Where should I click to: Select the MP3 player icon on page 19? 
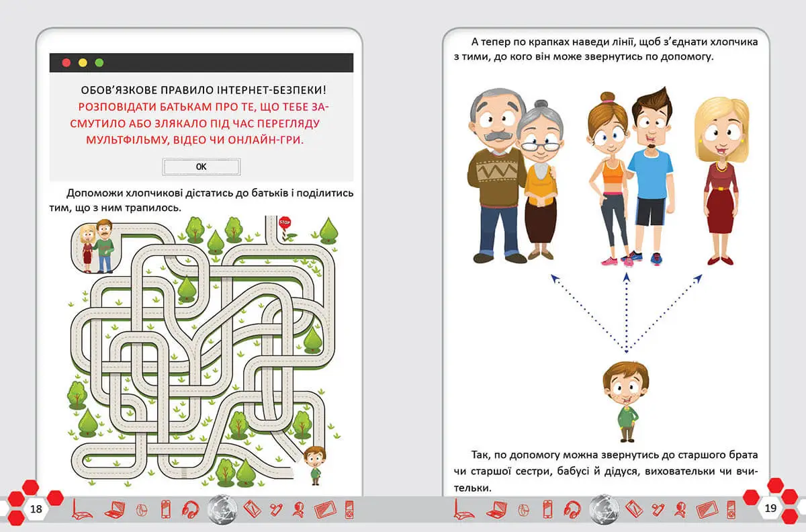point(731,509)
